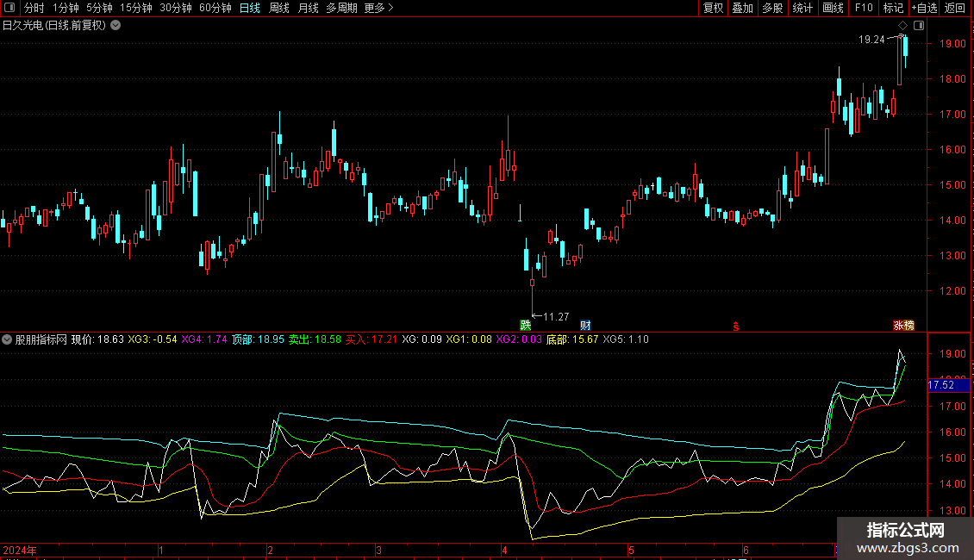Click the 17.52 blue price tag
The height and width of the screenshot is (560, 974).
pyautogui.click(x=948, y=385)
